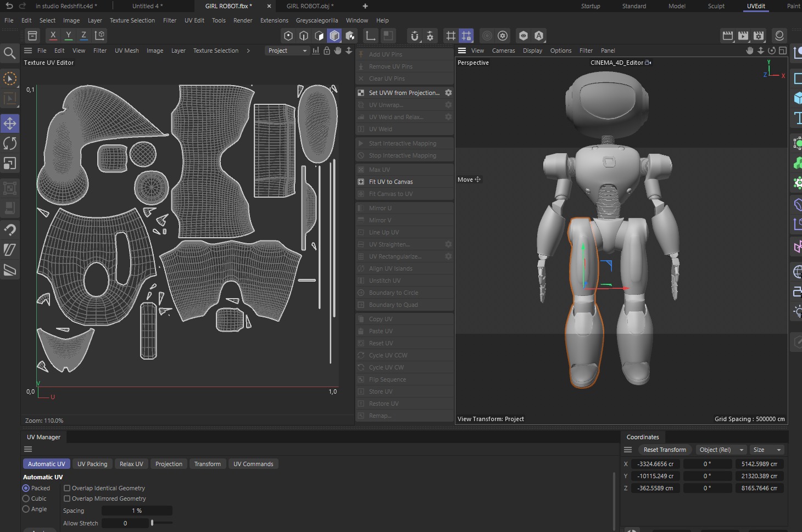The width and height of the screenshot is (802, 532).
Task: Open the Greyscalegorilla menu
Action: point(317,20)
